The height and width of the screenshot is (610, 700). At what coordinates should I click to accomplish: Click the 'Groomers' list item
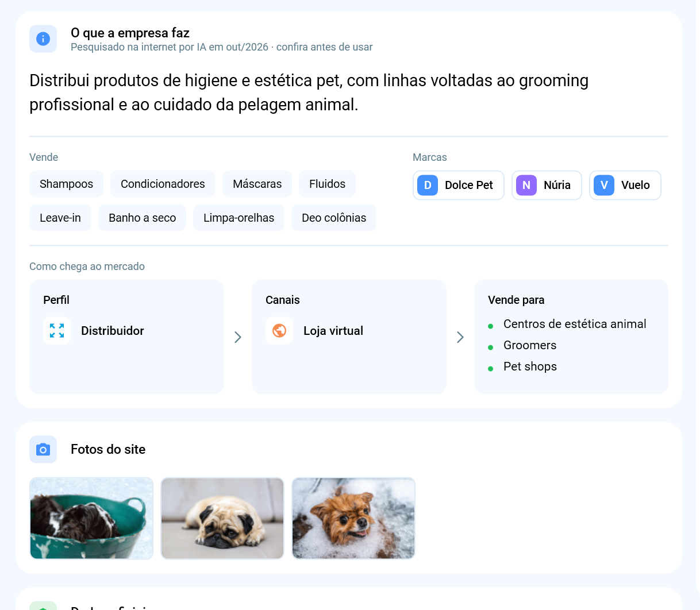(530, 345)
